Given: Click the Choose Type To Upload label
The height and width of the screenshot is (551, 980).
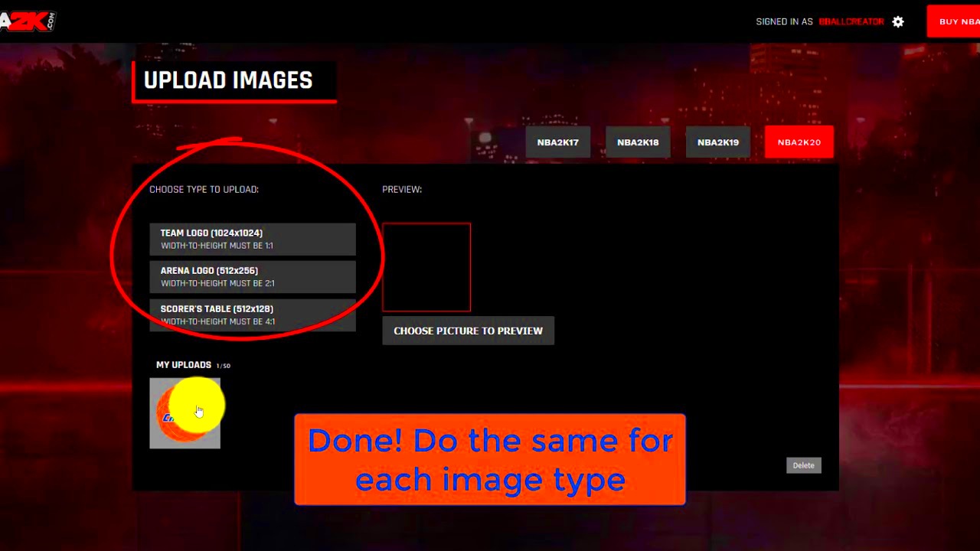Looking at the screenshot, I should click(x=204, y=189).
